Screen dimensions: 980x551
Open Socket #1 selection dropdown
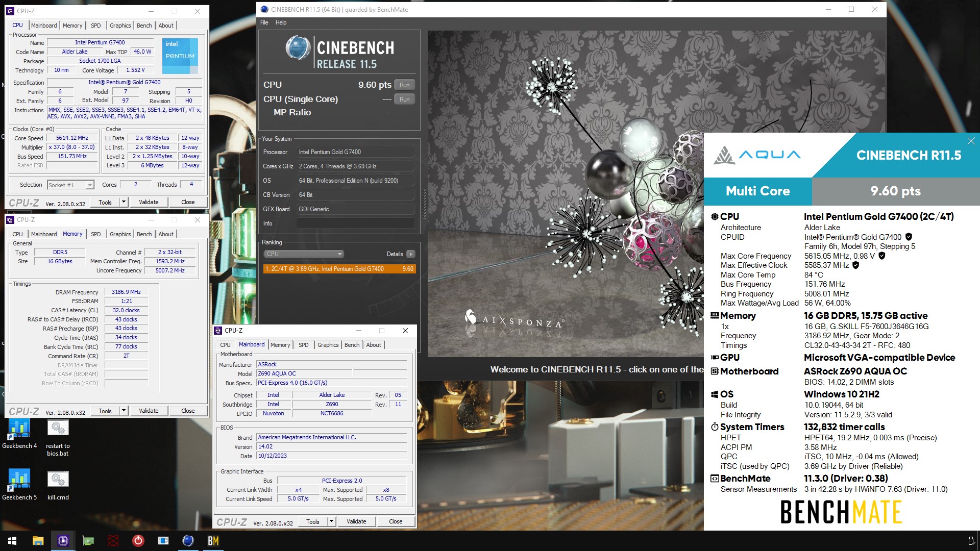(70, 185)
